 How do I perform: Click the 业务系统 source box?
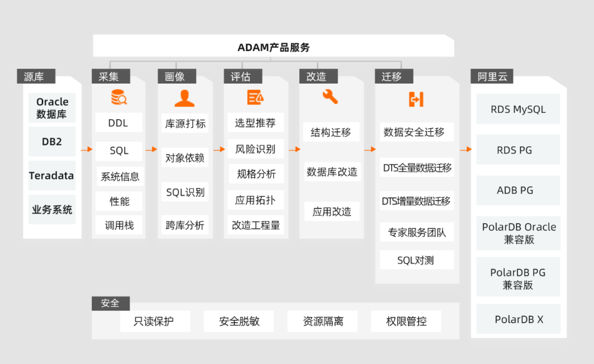pyautogui.click(x=52, y=210)
